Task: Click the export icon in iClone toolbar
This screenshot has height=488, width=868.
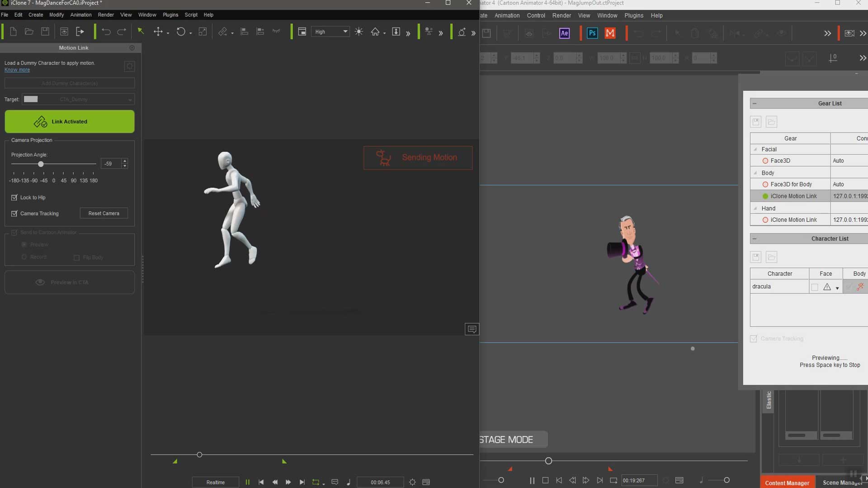Action: point(80,32)
